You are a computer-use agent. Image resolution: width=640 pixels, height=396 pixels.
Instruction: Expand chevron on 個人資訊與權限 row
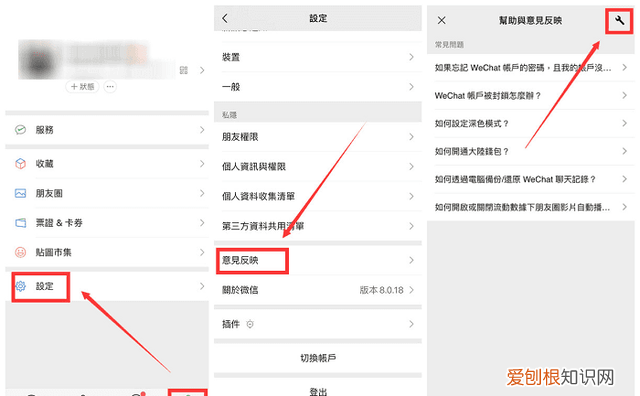tap(411, 167)
